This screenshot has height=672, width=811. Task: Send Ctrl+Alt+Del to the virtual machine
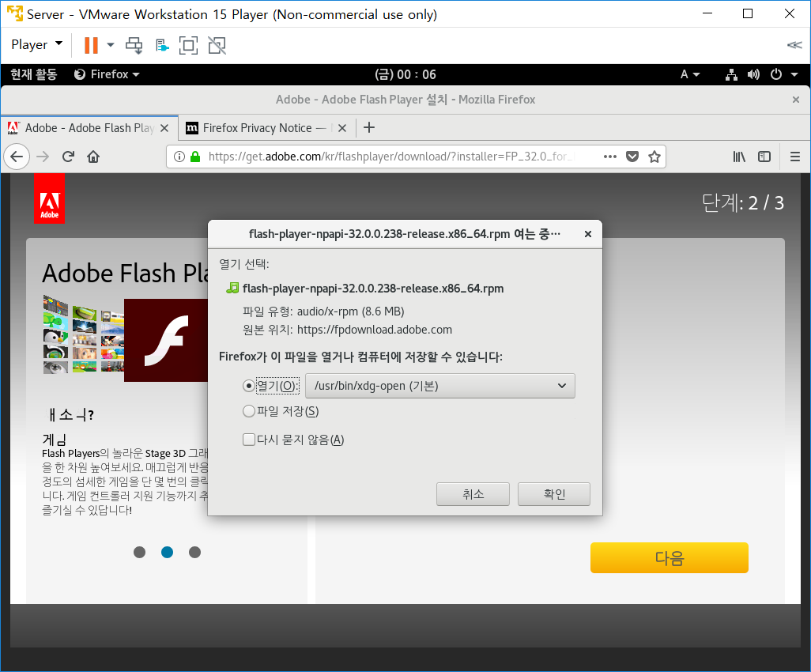click(134, 46)
